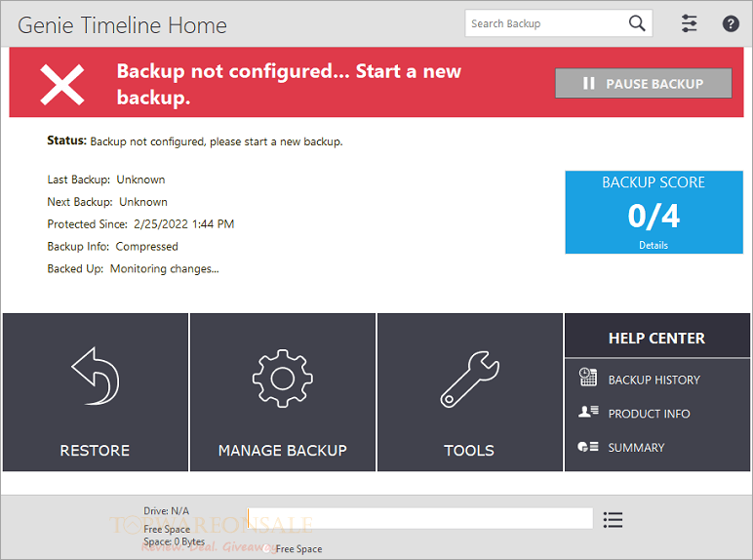This screenshot has height=560, width=753.
Task: Click the pause bars icon
Action: (x=588, y=84)
